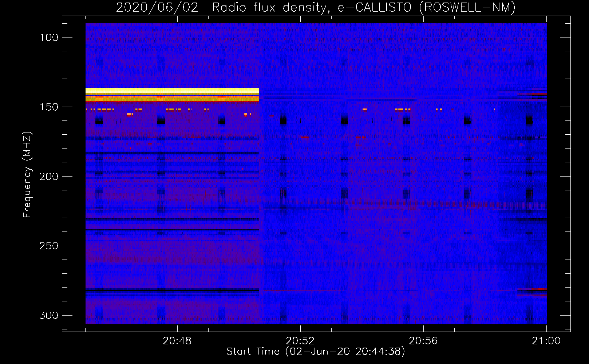Click the 'Start Time (02-Jun-20 20:44:38)' label
The width and height of the screenshot is (589, 364).
click(316, 352)
